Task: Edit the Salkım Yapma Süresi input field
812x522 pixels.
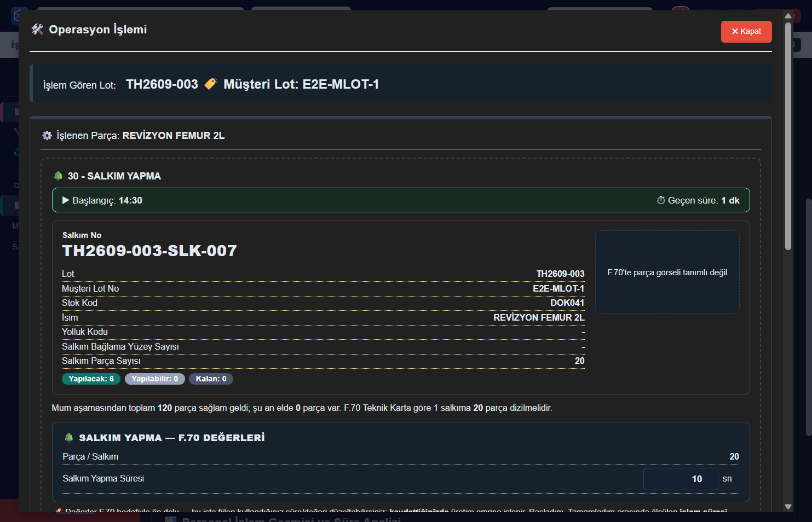Action: pyautogui.click(x=681, y=479)
